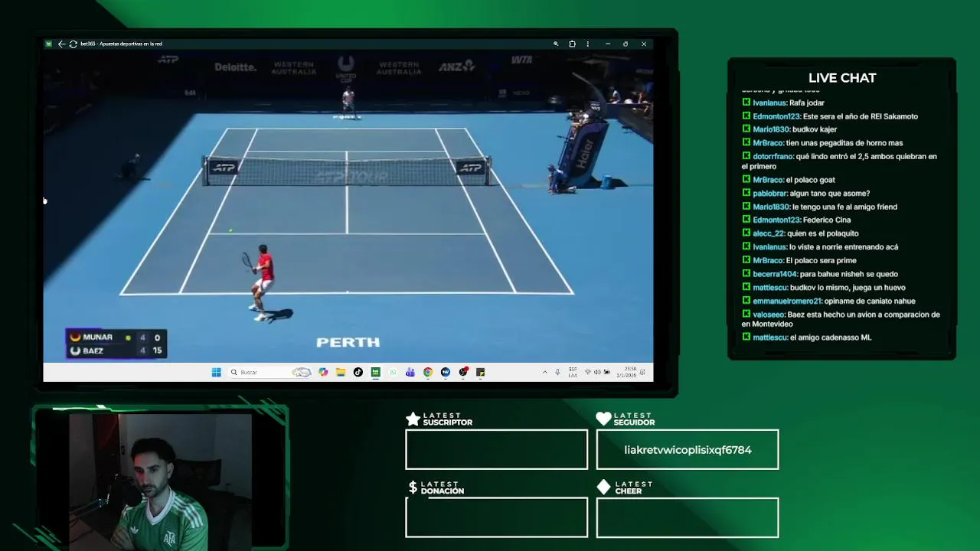Open the taskbar app with red badge
Screen dimensions: 980x551
click(x=463, y=372)
